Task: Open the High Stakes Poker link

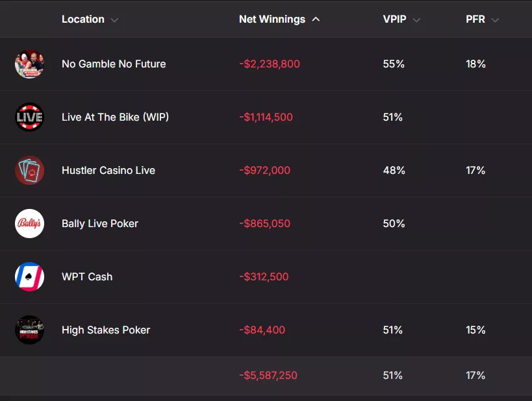Action: click(106, 330)
